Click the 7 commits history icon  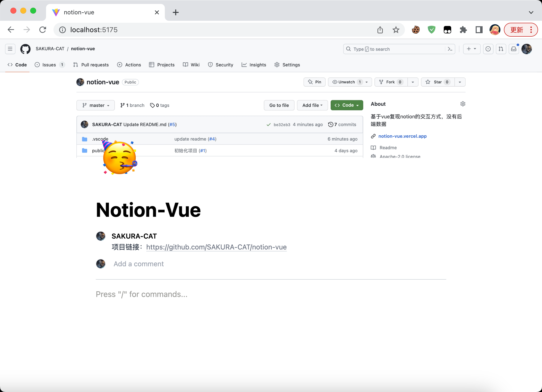click(331, 124)
